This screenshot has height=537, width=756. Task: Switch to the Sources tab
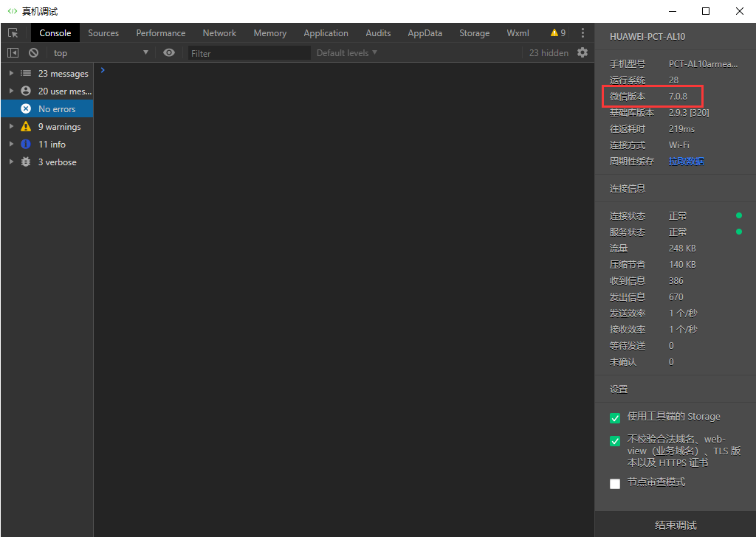point(103,32)
